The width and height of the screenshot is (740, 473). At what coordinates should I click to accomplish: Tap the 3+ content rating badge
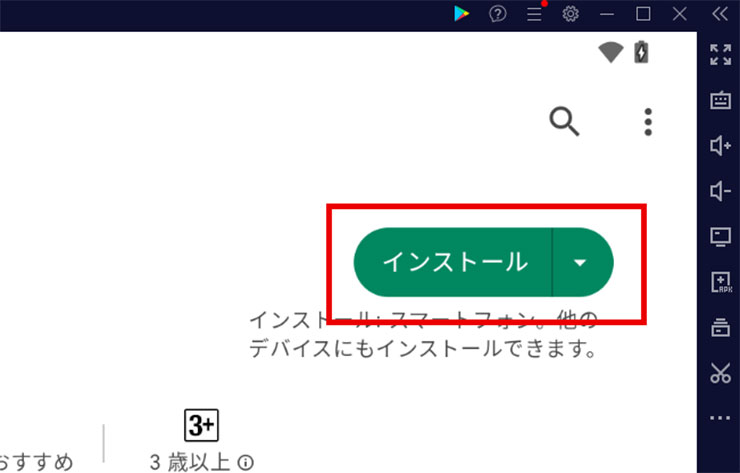(201, 425)
